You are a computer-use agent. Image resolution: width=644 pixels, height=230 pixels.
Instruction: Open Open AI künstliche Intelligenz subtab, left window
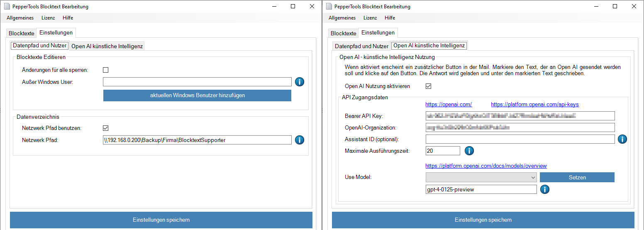click(x=107, y=46)
